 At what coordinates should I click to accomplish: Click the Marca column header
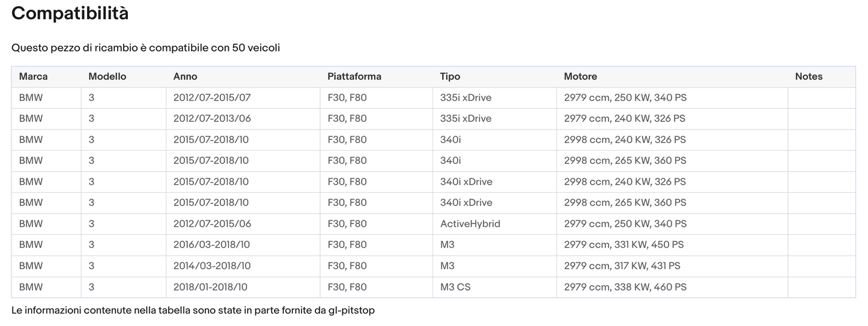(x=33, y=77)
